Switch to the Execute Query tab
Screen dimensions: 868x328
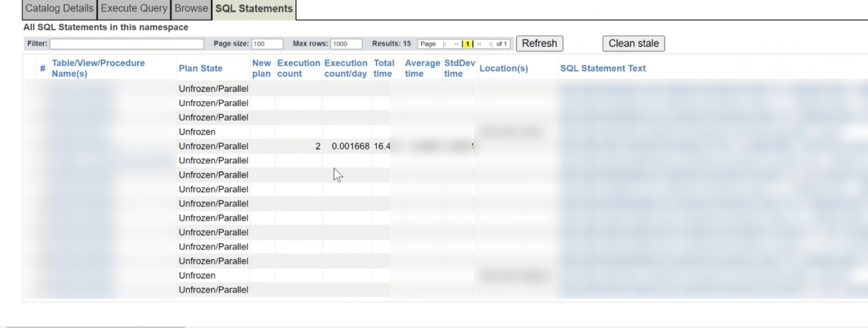pos(134,10)
